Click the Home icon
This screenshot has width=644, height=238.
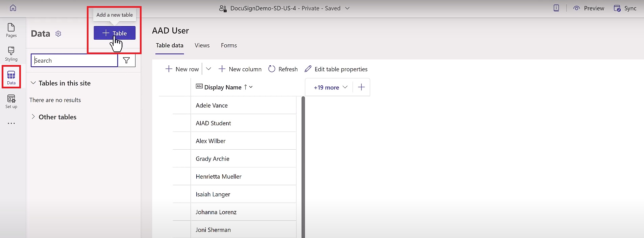click(13, 8)
